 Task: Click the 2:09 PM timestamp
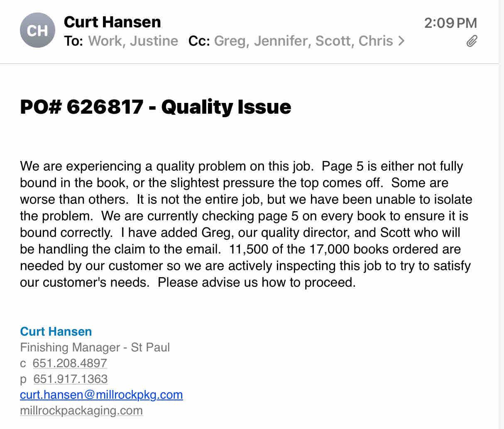coord(450,23)
